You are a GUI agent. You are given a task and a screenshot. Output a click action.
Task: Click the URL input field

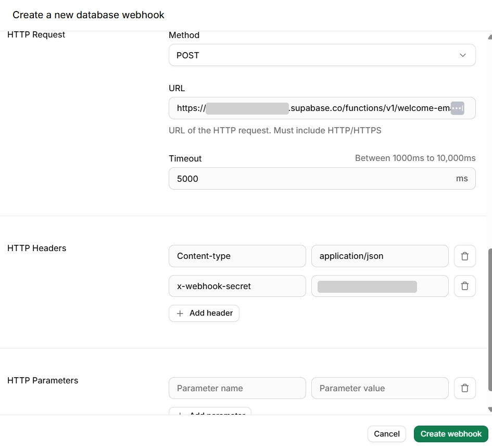[322, 108]
